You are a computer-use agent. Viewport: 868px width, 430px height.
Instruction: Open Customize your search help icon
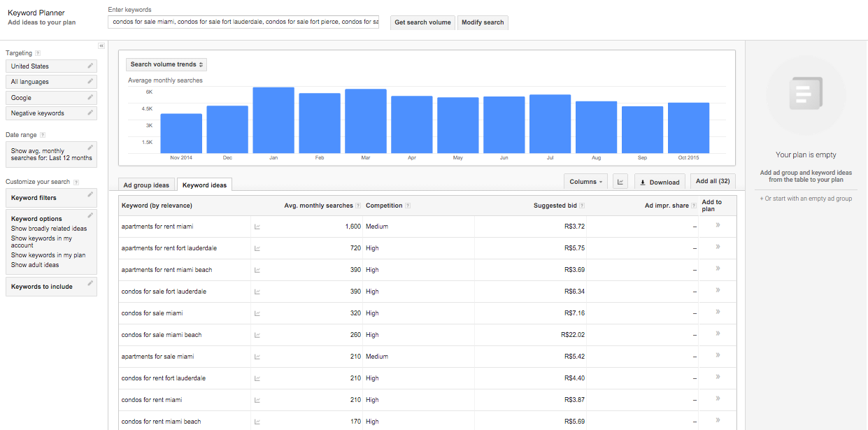(x=76, y=182)
